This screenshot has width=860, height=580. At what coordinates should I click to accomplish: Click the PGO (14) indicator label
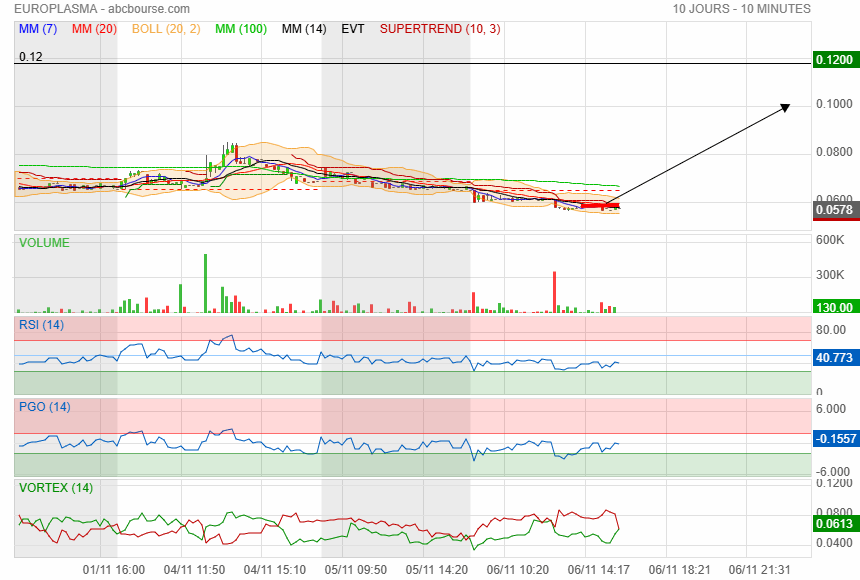(x=44, y=407)
